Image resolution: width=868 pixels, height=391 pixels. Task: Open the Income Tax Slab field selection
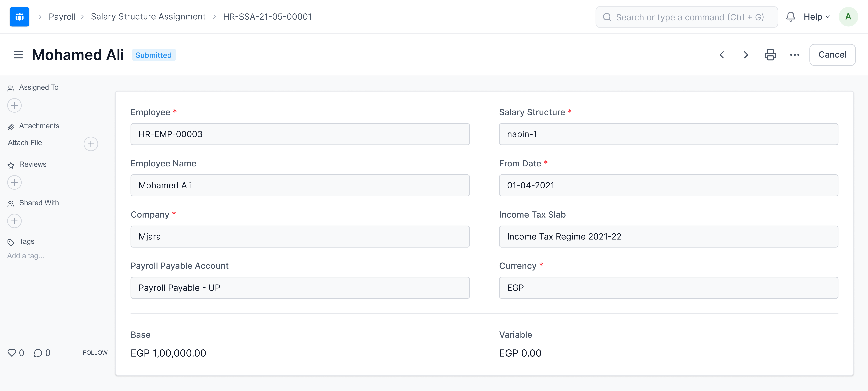(668, 236)
